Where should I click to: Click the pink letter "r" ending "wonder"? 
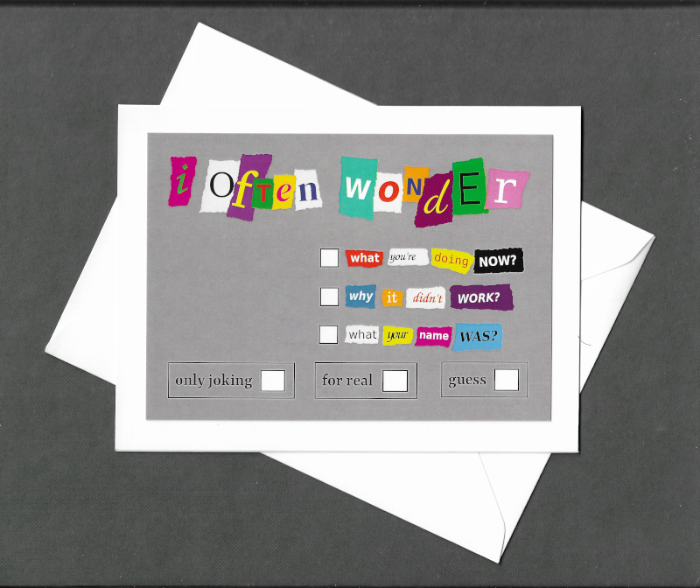[506, 187]
